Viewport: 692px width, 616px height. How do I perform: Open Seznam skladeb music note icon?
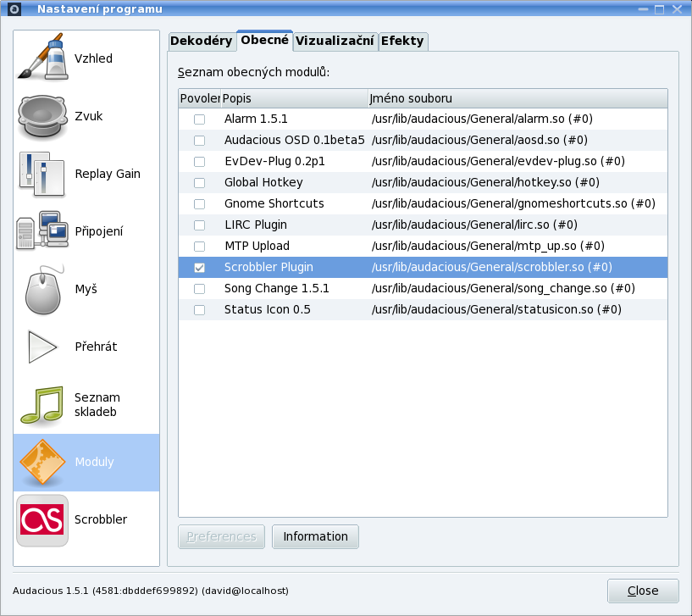pos(42,405)
